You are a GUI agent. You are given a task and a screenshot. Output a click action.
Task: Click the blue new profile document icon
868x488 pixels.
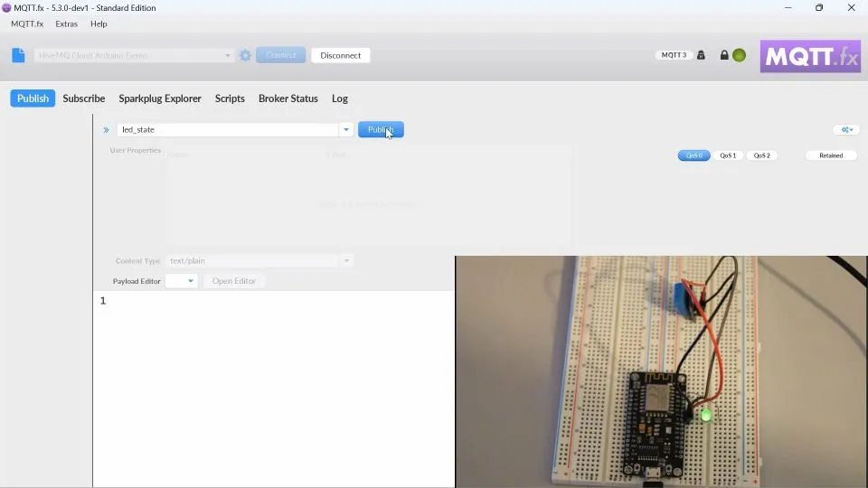tap(18, 55)
